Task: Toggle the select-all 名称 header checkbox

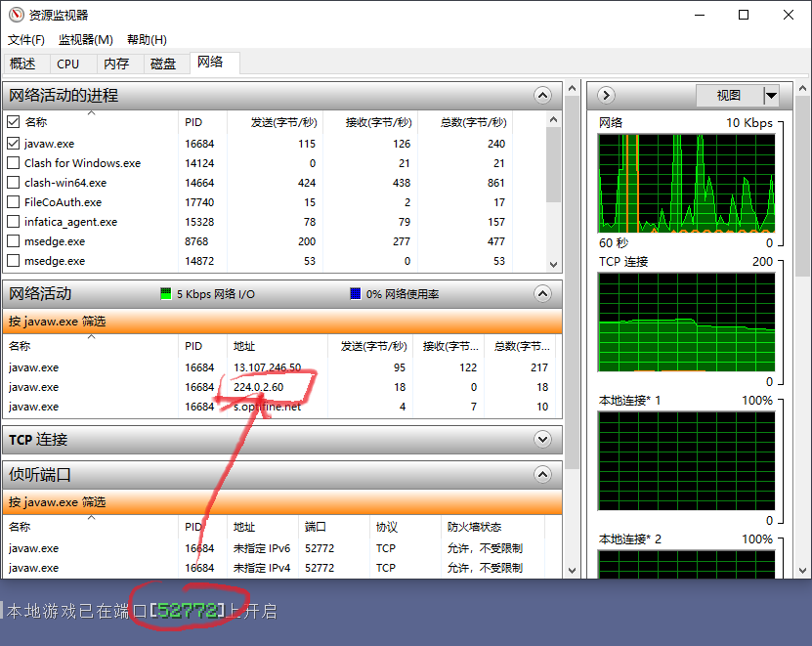Action: click(14, 122)
